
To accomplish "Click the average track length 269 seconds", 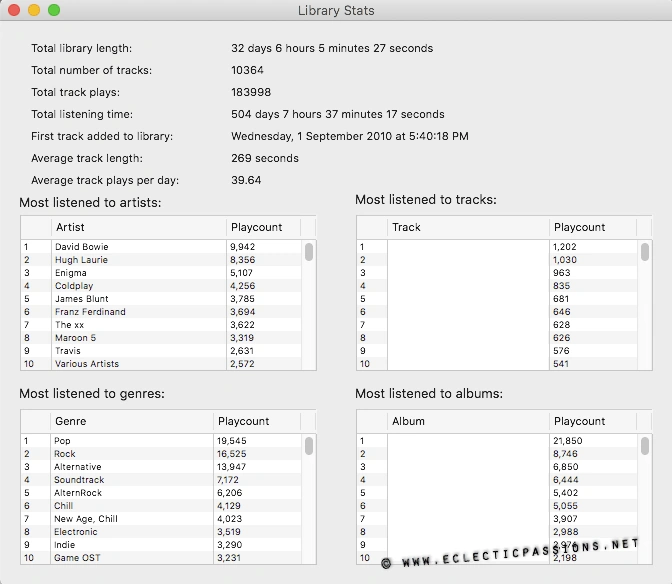I will tap(265, 158).
